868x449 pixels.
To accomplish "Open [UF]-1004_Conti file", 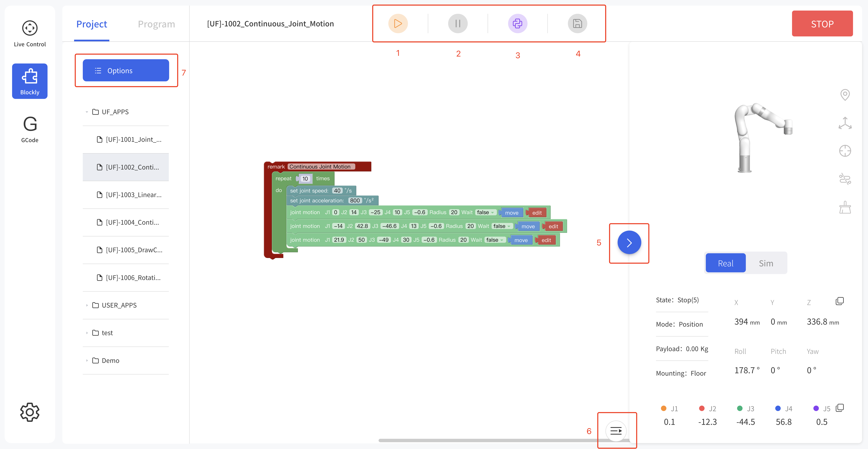I will click(x=126, y=222).
